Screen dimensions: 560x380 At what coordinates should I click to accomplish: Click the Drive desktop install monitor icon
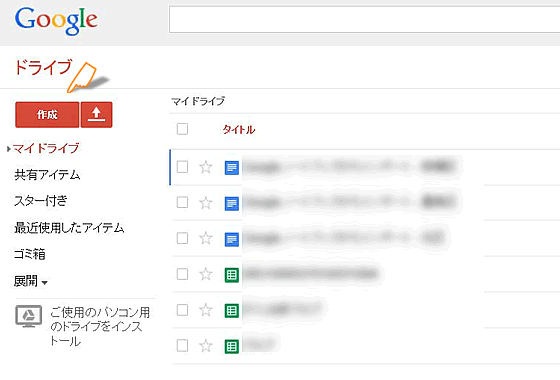(x=29, y=316)
